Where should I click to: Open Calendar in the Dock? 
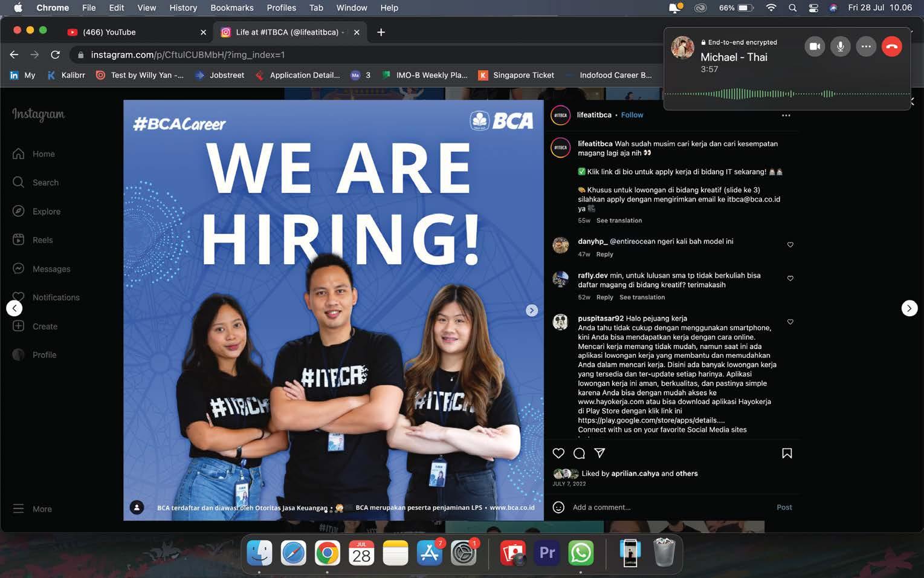click(x=361, y=553)
